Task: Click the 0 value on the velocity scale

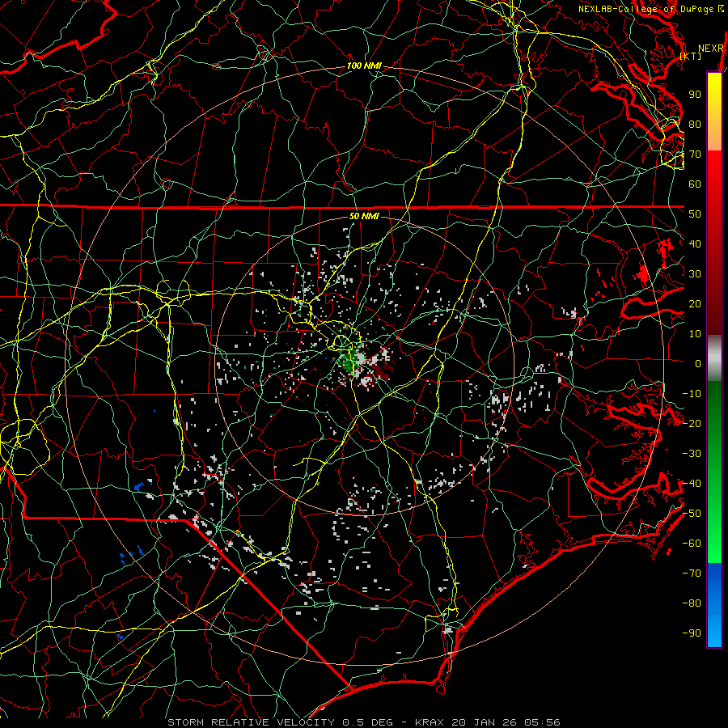Action: tap(698, 364)
